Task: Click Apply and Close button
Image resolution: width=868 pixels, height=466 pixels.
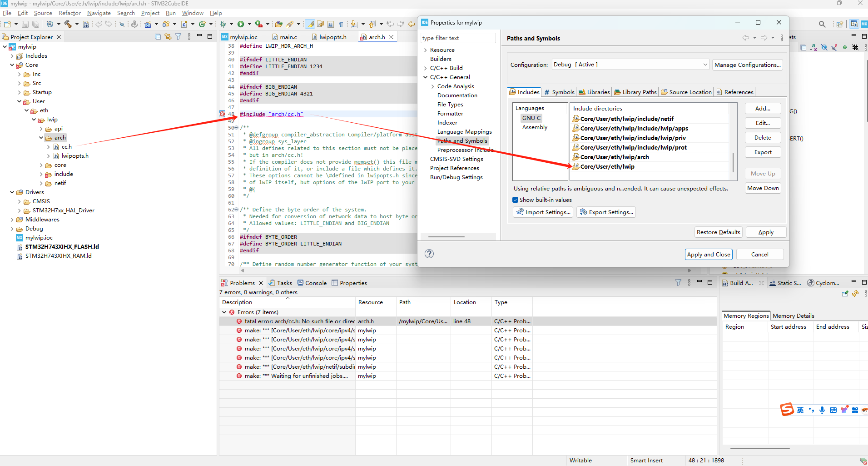Action: (708, 255)
